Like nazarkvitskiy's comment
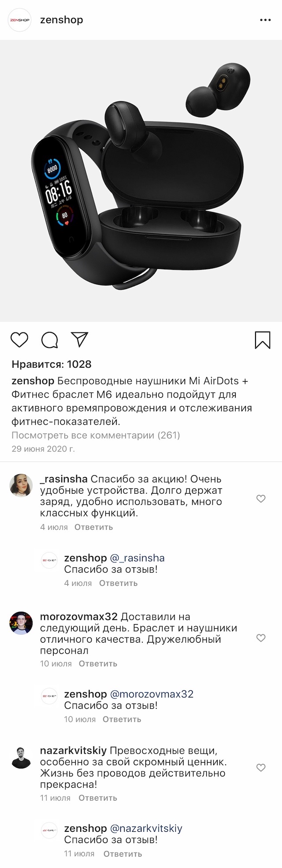 point(261,768)
